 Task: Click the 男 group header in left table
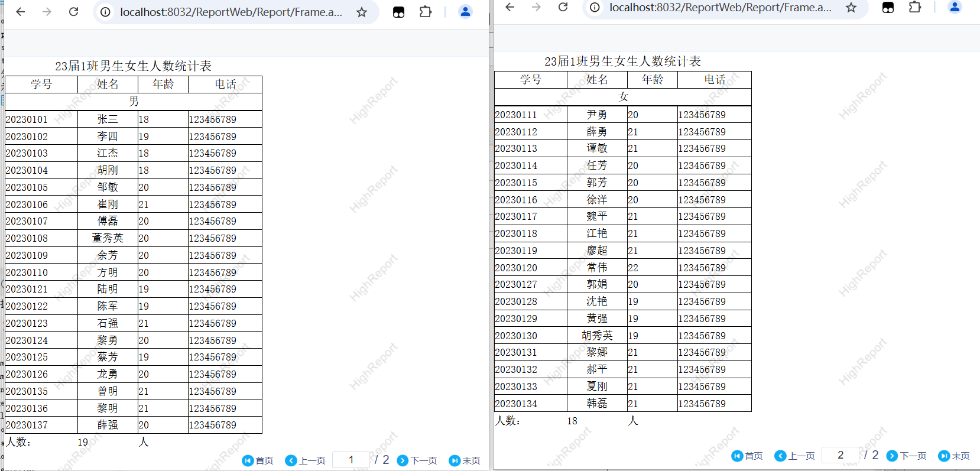pyautogui.click(x=134, y=102)
